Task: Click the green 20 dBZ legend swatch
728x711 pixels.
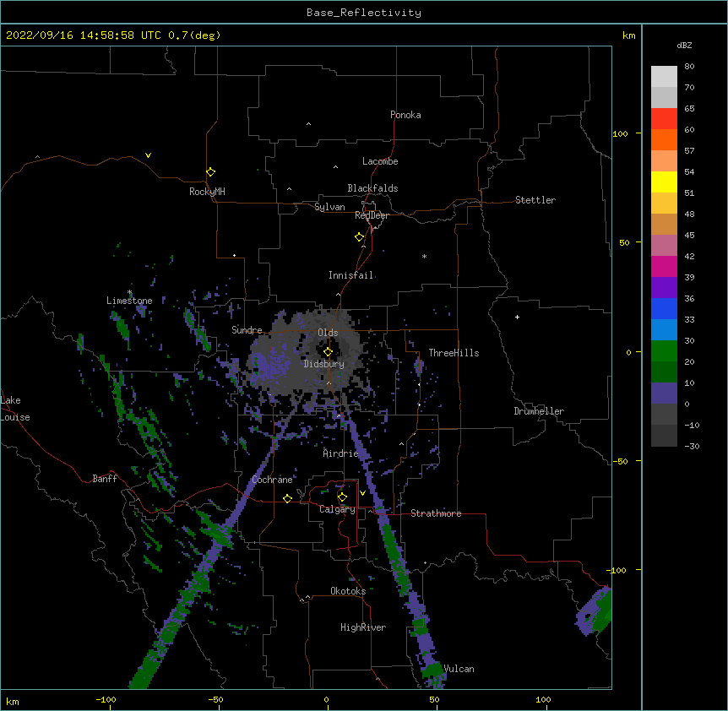Action: (x=664, y=351)
